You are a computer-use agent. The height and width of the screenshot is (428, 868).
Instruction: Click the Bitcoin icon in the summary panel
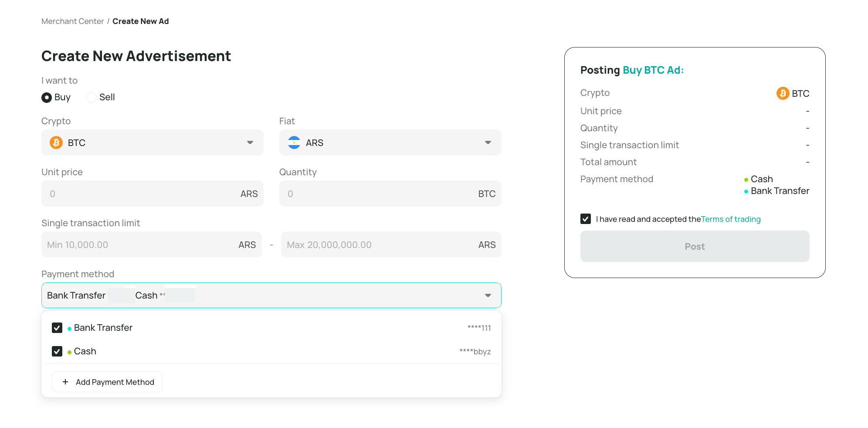pyautogui.click(x=783, y=93)
